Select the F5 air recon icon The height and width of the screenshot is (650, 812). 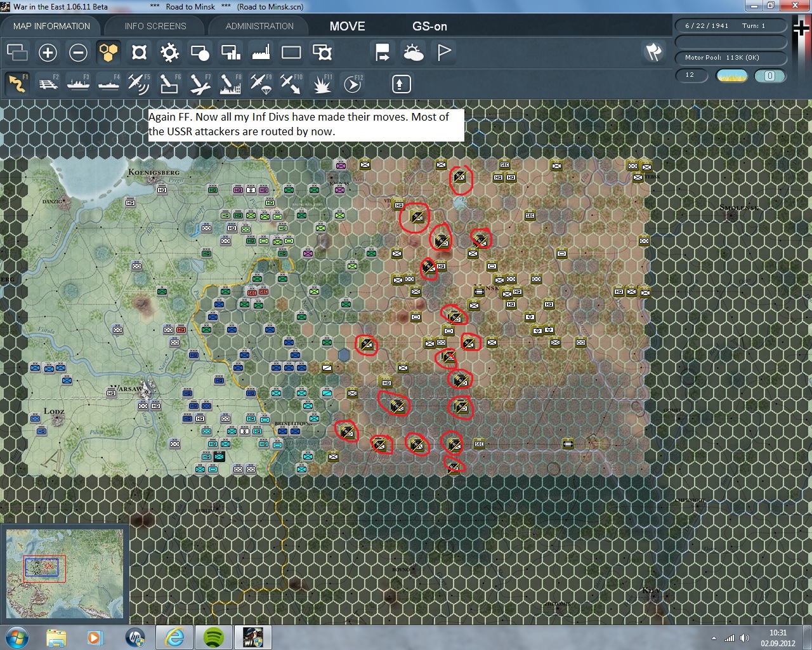pos(139,84)
